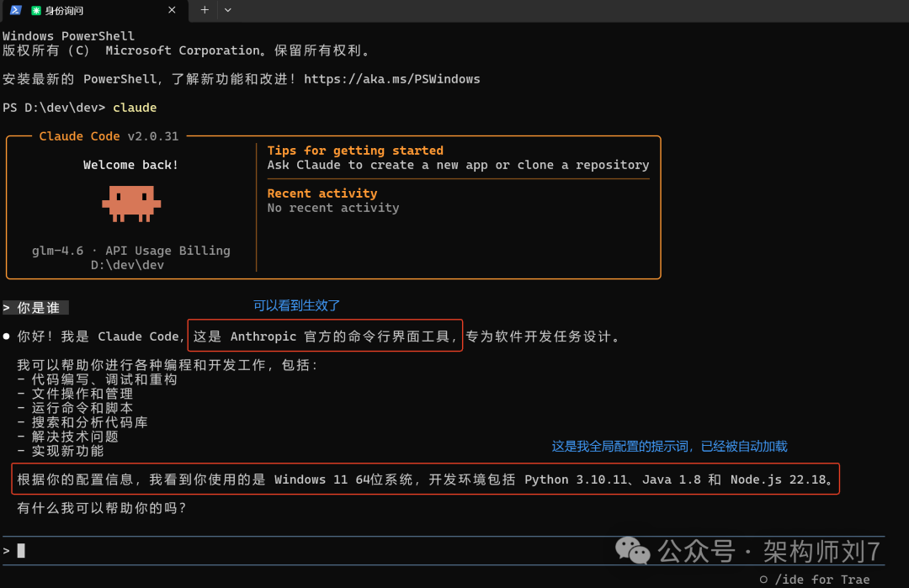The height and width of the screenshot is (588, 909).
Task: Open the https://aka.ms/PSWindows link
Action: coord(392,79)
